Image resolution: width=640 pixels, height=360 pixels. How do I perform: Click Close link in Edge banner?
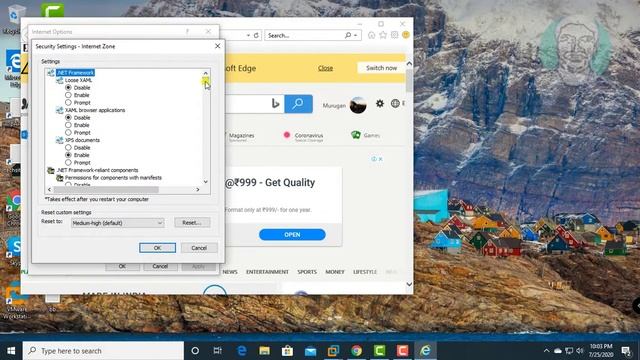coord(325,68)
